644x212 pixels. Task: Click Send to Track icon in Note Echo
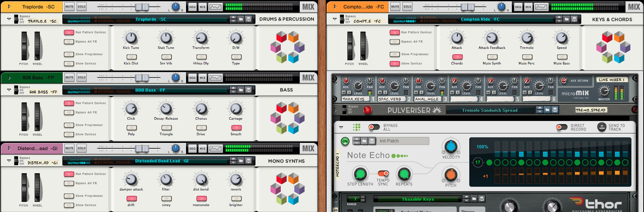coord(601,127)
